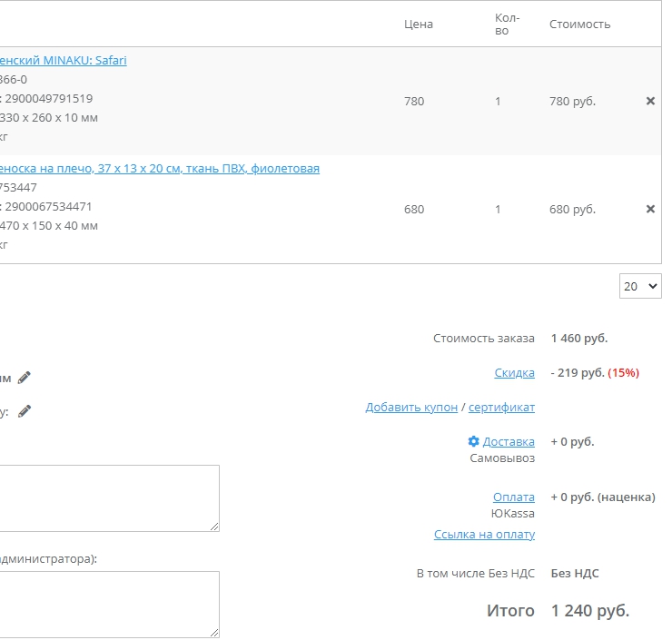Image resolution: width=672 pixels, height=640 pixels.
Task: Delete the purple PVC shoulder bag row
Action: 650,209
